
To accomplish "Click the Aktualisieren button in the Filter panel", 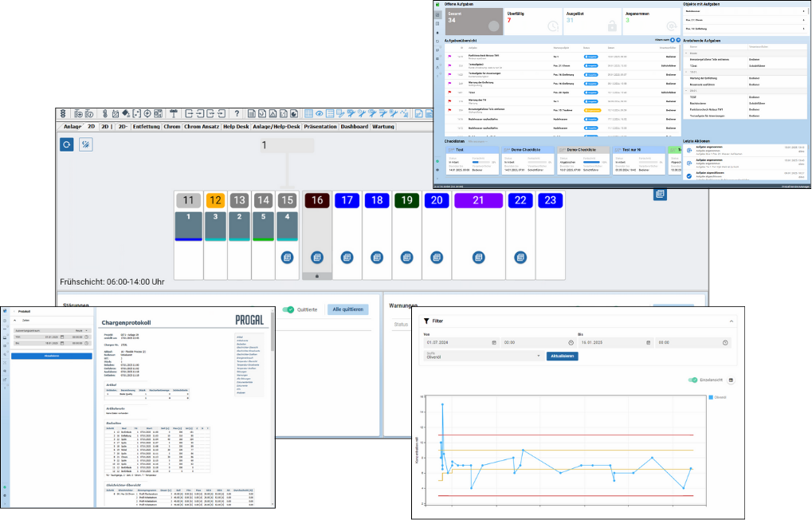I will pyautogui.click(x=562, y=357).
